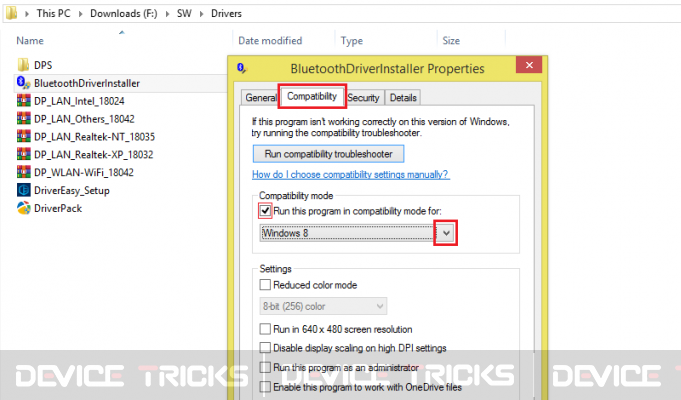This screenshot has height=400, width=681.
Task: Enable this program to work with OneDrive files
Action: point(265,387)
